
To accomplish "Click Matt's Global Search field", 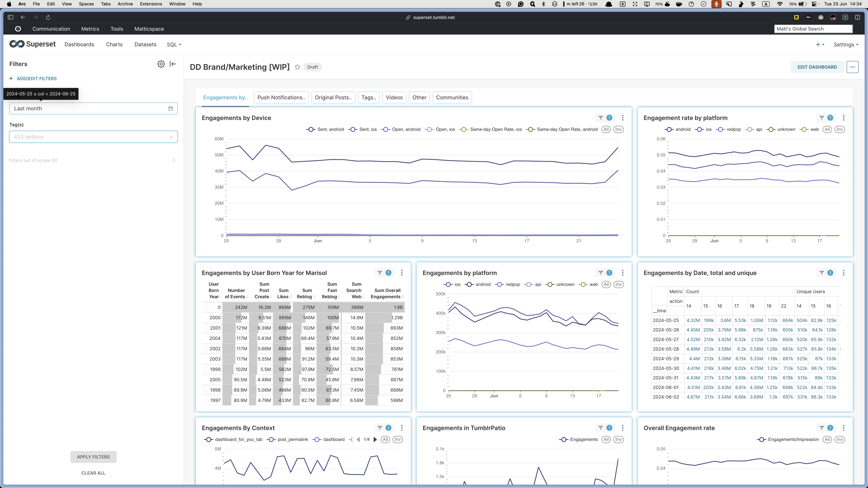I will pyautogui.click(x=813, y=29).
